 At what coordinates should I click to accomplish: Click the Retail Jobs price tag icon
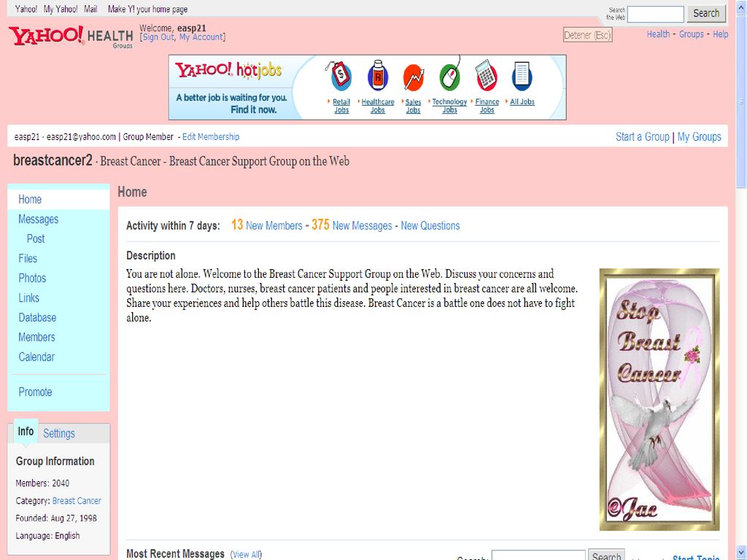(340, 76)
